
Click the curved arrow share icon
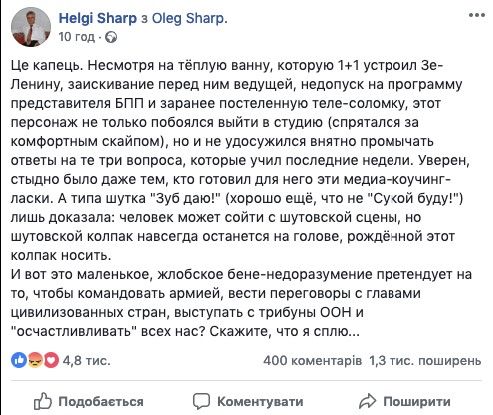[x=367, y=401]
